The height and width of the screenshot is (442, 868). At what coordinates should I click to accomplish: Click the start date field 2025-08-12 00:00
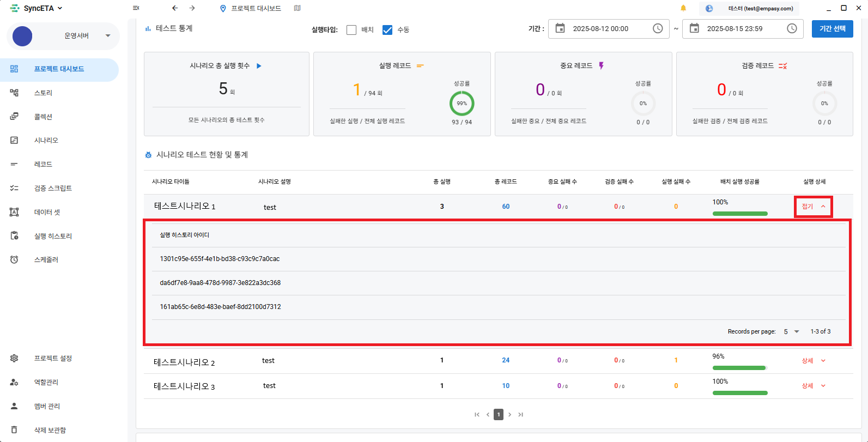[x=600, y=29]
